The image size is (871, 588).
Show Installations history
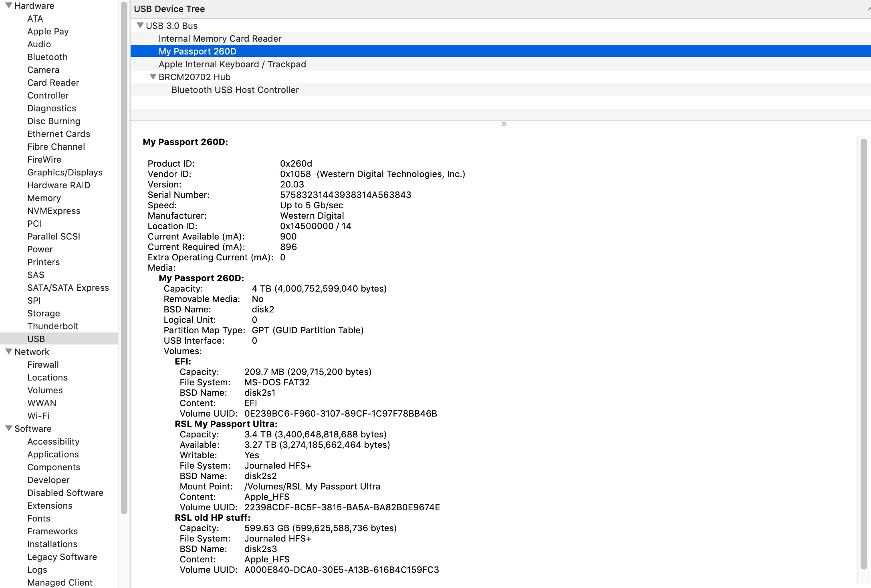[x=52, y=544]
